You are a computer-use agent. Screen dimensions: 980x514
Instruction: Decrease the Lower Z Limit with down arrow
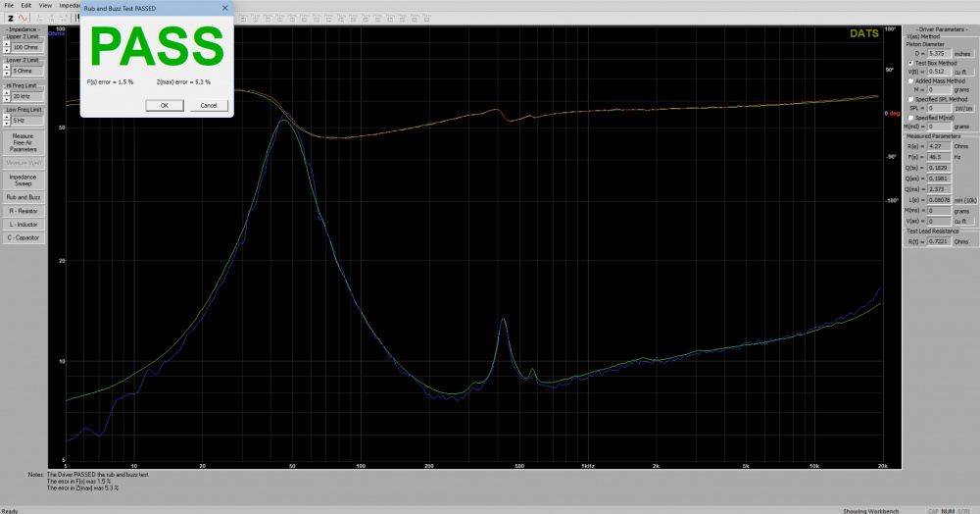6,75
